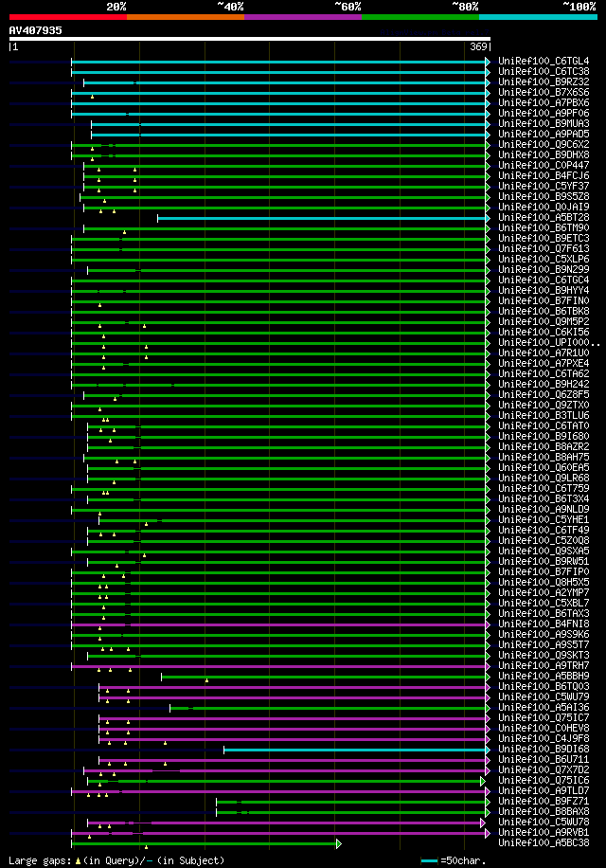Select label UniRef100_Q9SXA5
Image resolution: width=606 pixels, height=868 pixels.
544,551
